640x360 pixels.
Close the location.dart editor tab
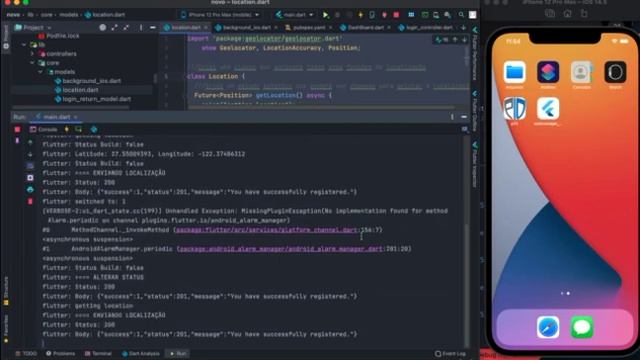tap(206, 28)
